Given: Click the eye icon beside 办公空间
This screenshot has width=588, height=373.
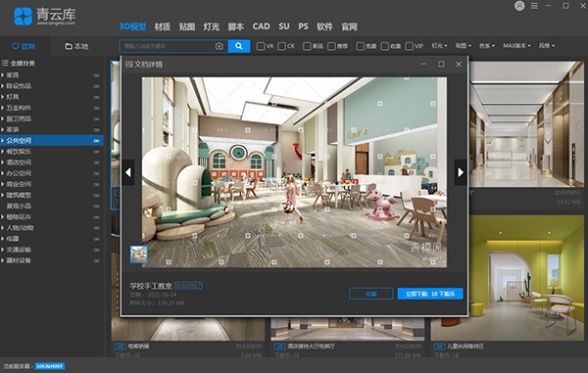Looking at the screenshot, I should (96, 173).
